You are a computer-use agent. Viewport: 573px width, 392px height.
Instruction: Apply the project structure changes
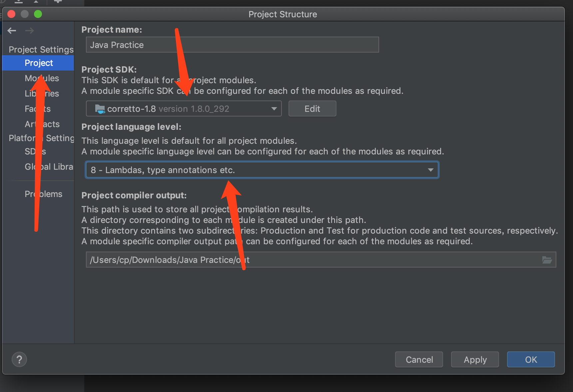point(475,359)
